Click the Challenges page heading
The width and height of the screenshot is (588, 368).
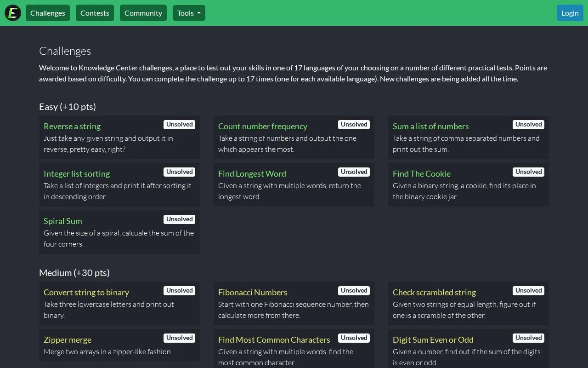[65, 51]
